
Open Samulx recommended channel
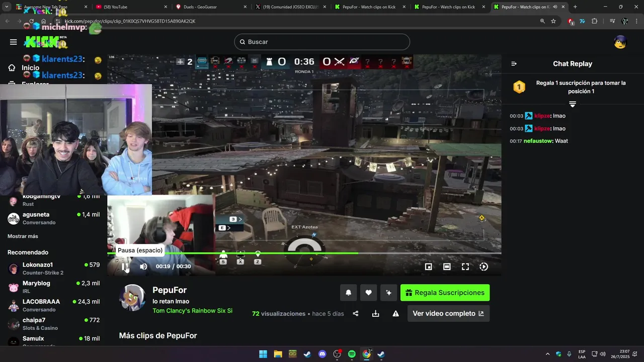pos(53,341)
